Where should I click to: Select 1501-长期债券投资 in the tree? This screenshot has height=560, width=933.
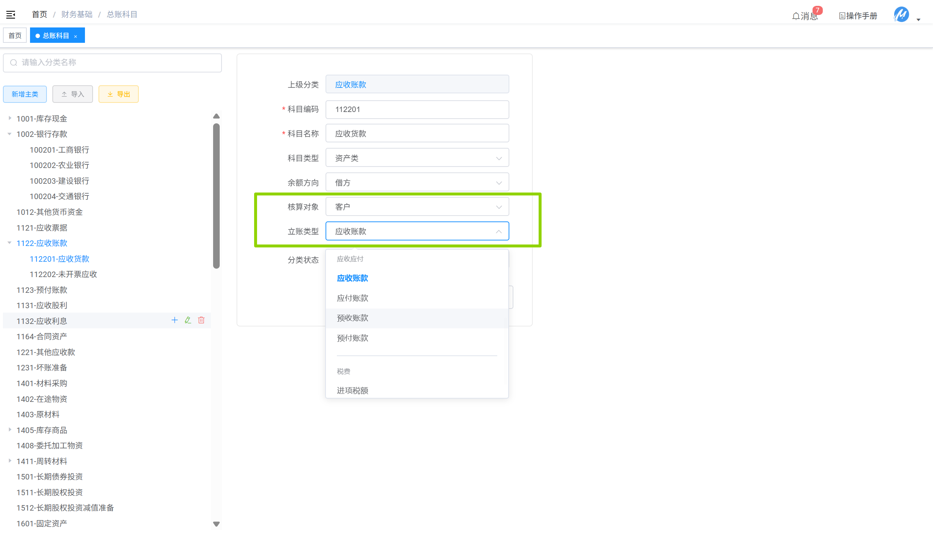pos(49,477)
